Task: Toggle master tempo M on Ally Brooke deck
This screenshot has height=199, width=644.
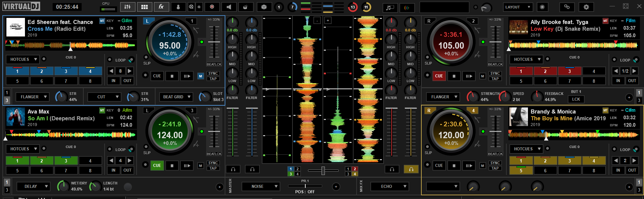Action: 483,76
